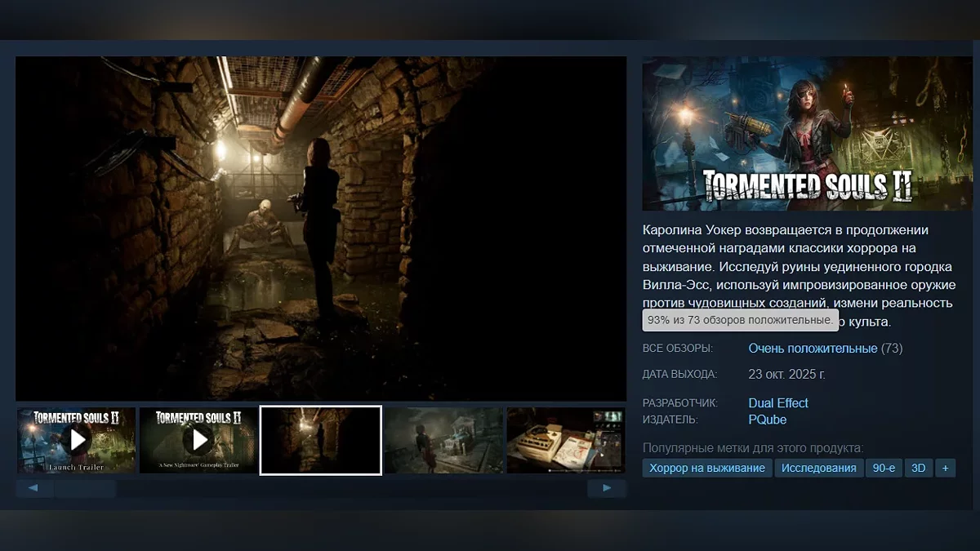Play the Launch Trailer video thumbnail
The height and width of the screenshot is (551, 980).
point(77,440)
